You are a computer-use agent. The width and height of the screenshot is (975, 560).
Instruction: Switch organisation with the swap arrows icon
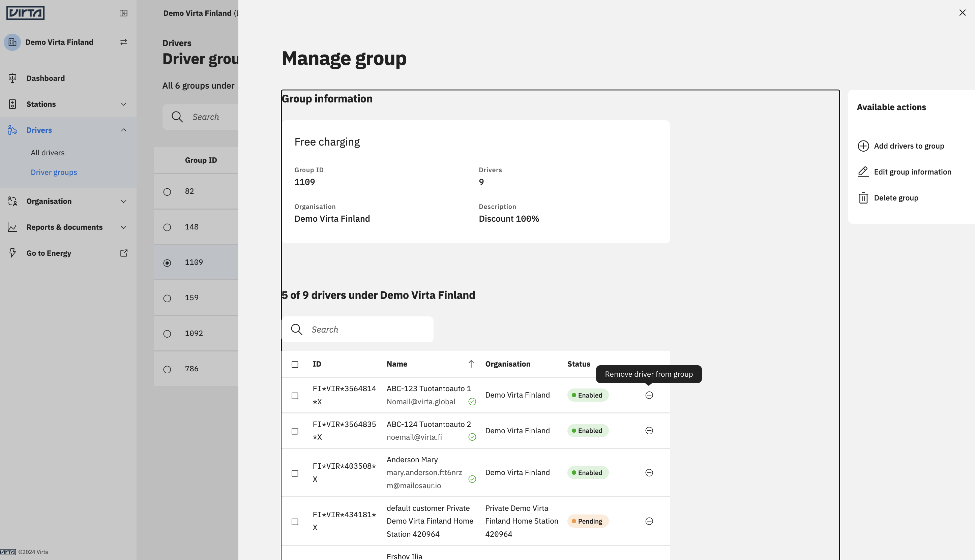click(123, 42)
